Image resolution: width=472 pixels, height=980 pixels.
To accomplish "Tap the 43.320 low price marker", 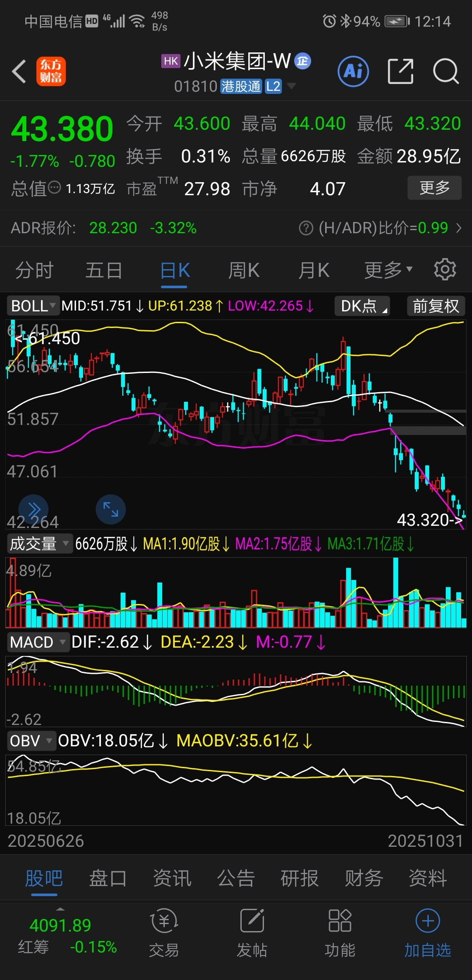I will coord(430,520).
